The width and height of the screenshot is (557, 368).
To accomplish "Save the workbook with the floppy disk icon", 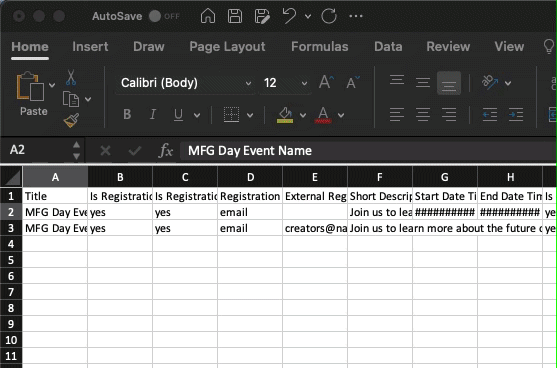I will [235, 16].
